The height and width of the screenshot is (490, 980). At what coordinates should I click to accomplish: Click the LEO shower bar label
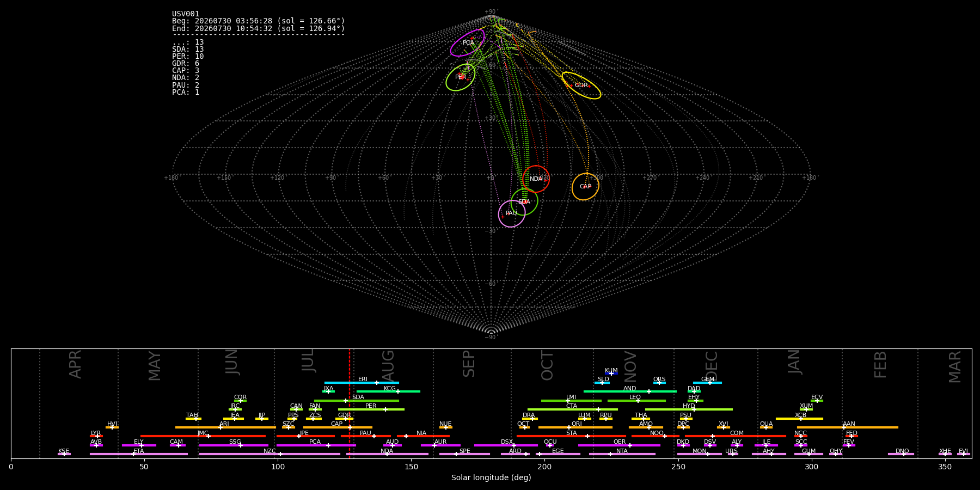tap(635, 397)
